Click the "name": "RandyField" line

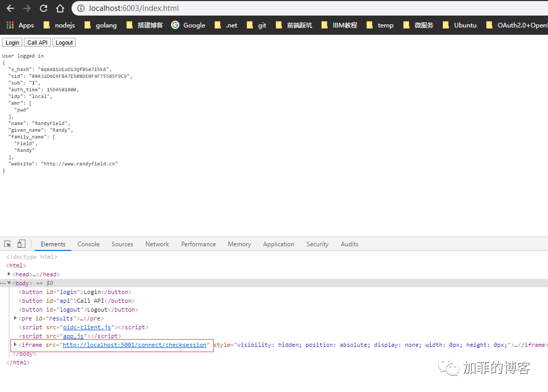click(x=39, y=123)
